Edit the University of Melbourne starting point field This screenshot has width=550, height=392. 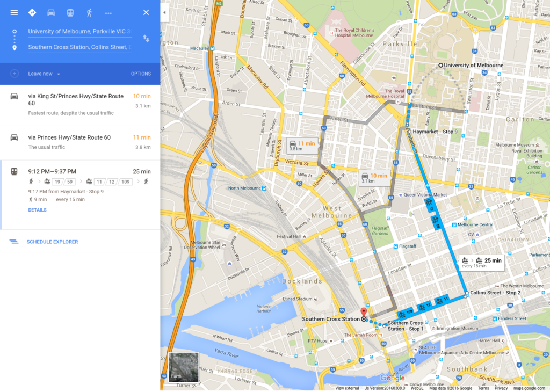80,32
